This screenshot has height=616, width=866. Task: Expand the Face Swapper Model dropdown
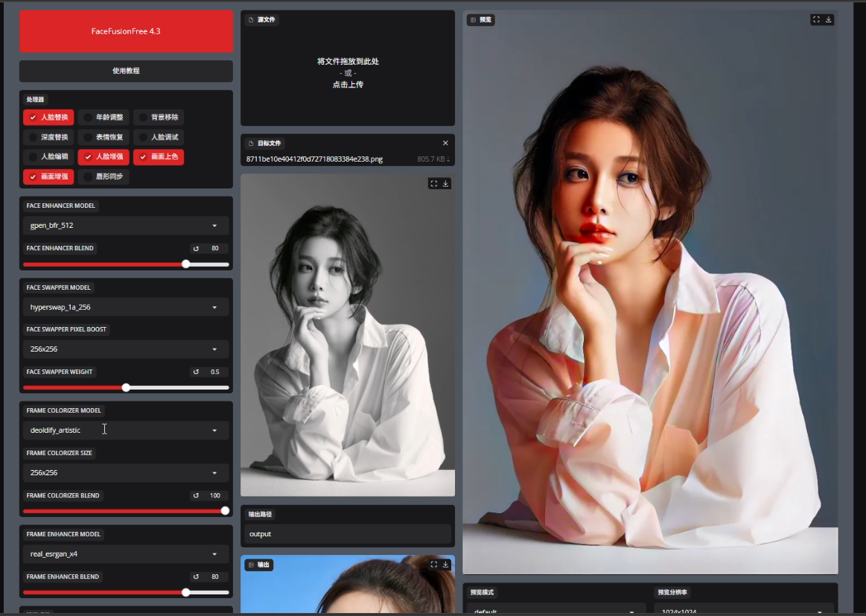tap(126, 307)
